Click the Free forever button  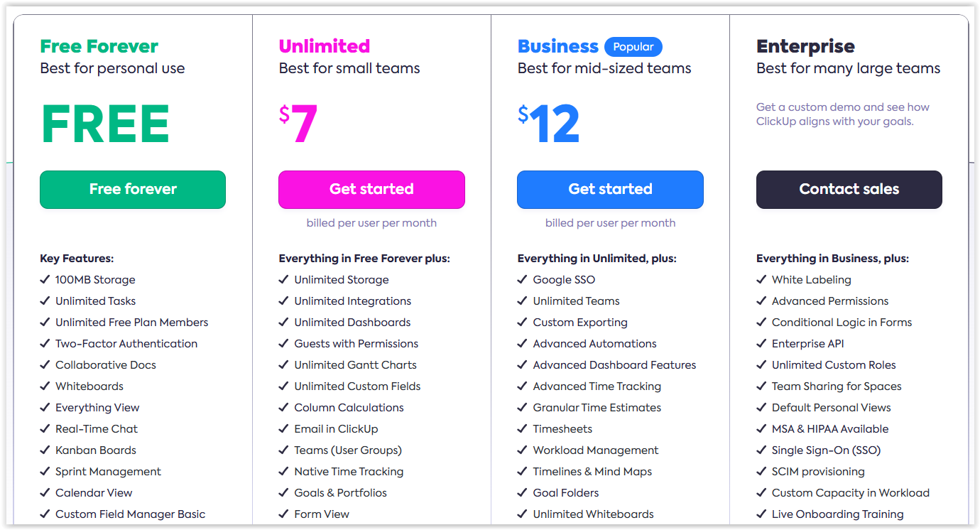pos(132,189)
